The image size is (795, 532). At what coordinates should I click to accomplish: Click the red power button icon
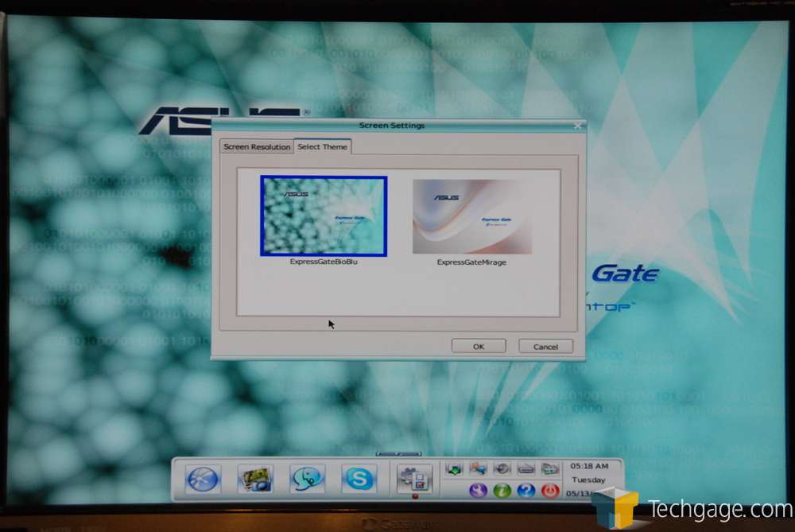tap(550, 491)
